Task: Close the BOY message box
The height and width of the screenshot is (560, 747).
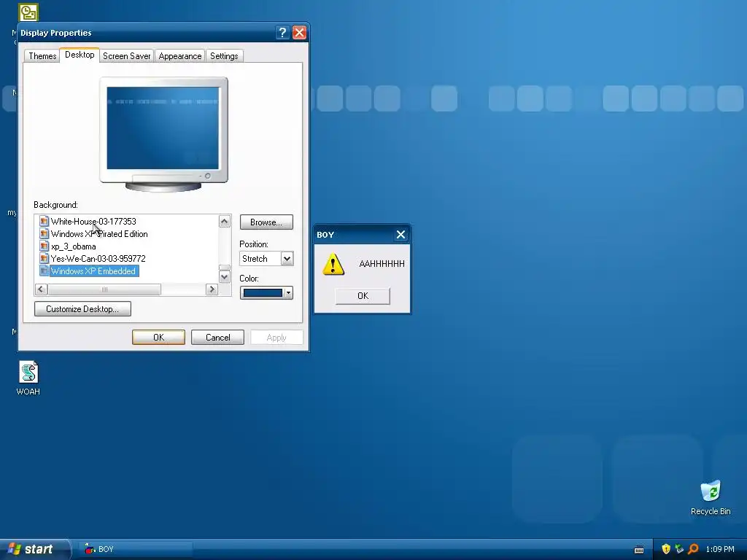Action: [x=400, y=234]
